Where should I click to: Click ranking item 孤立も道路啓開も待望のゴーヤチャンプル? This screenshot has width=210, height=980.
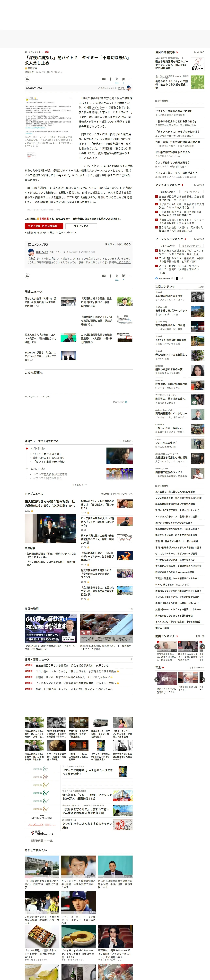172,65
